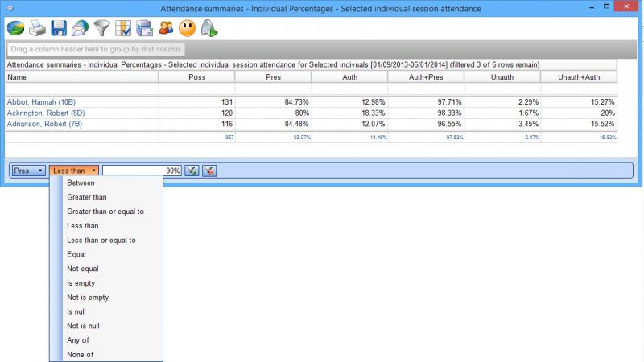Click the window system menu icon
Image resolution: width=644 pixels, height=362 pixels.
[x=10, y=8]
